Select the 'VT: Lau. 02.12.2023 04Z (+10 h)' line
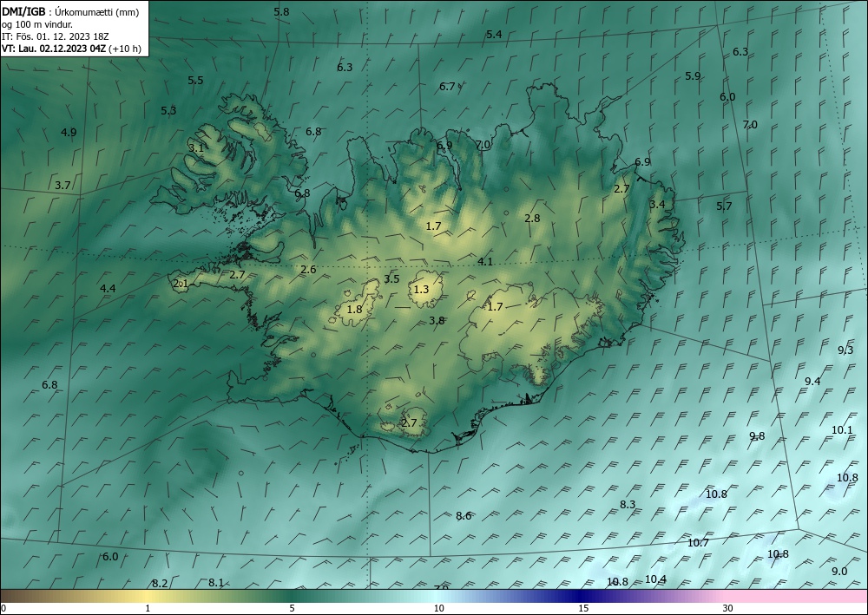Screen dimensions: 868x615 (71, 49)
